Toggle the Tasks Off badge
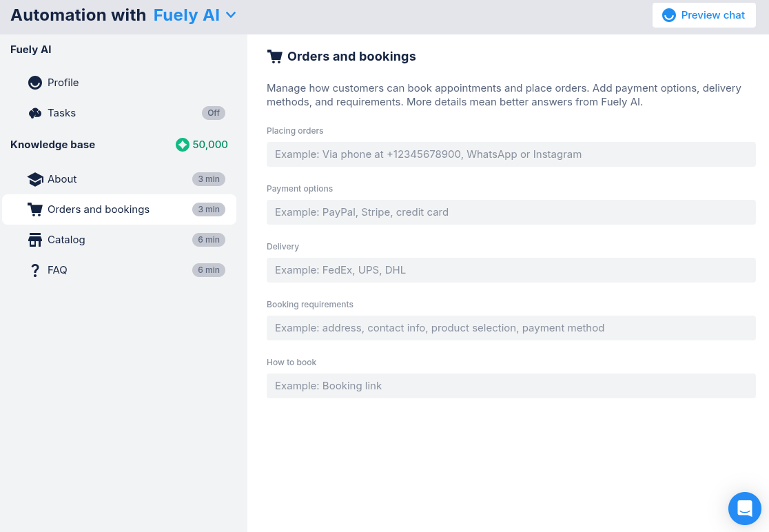The height and width of the screenshot is (532, 769). [214, 113]
